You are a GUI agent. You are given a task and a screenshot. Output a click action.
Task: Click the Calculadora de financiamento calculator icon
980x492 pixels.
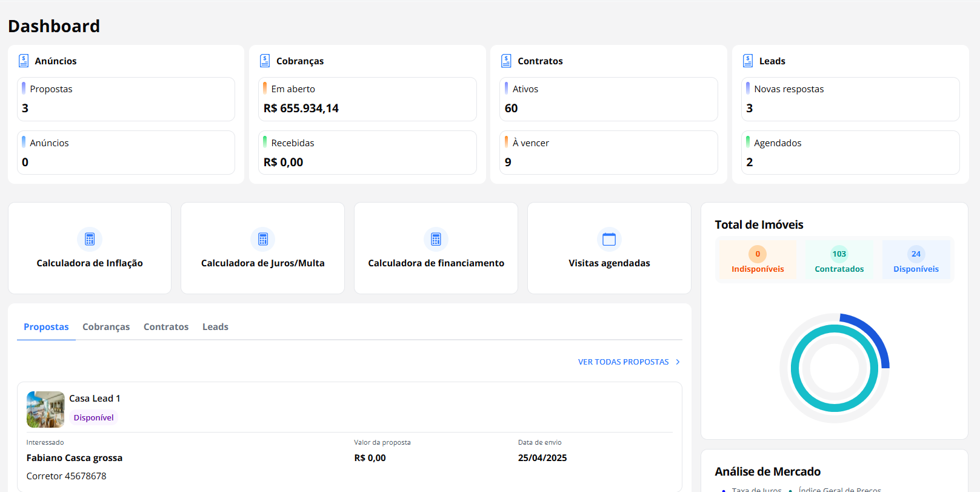436,239
